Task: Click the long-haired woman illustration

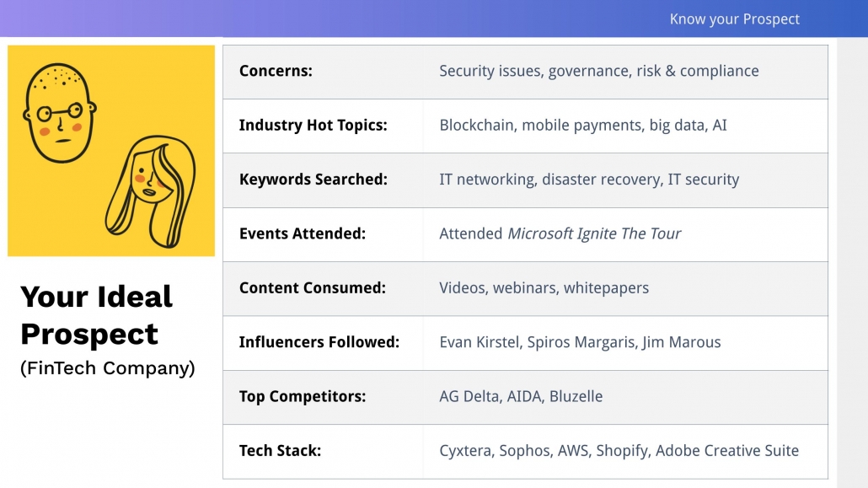Action: pyautogui.click(x=151, y=191)
